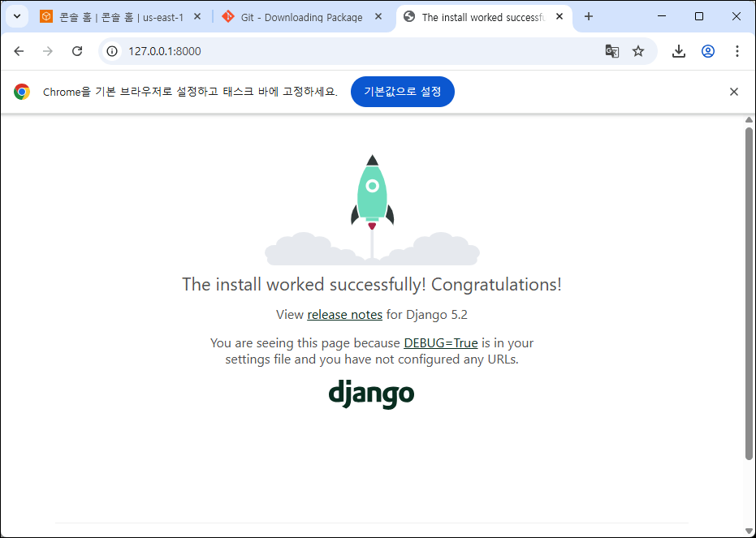Open the tab search dropdown chevron
The width and height of the screenshot is (756, 538).
(17, 16)
